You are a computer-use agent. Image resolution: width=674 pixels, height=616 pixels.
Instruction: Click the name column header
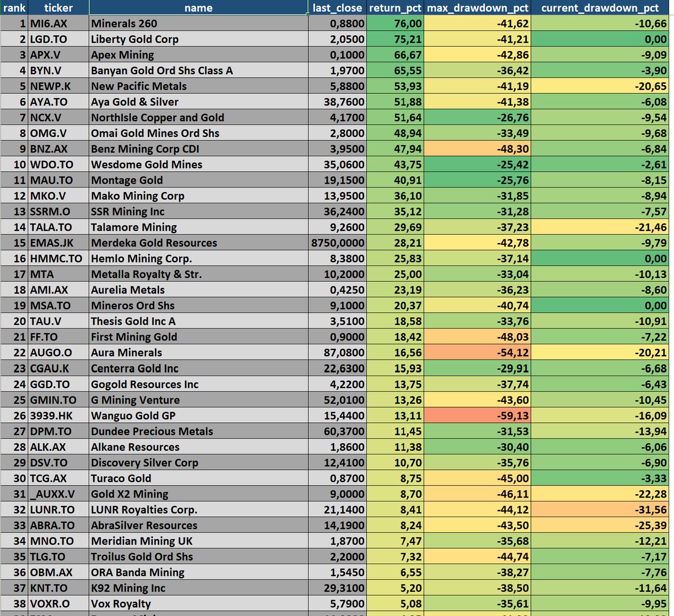coord(198,8)
